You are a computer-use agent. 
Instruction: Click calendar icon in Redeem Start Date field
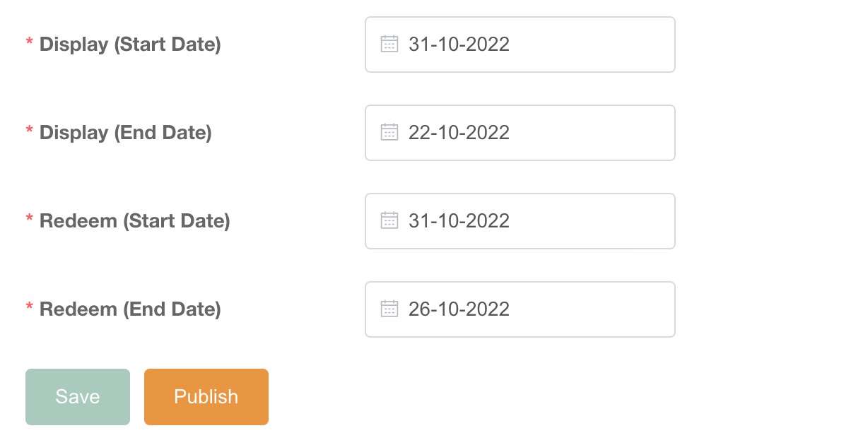click(389, 221)
